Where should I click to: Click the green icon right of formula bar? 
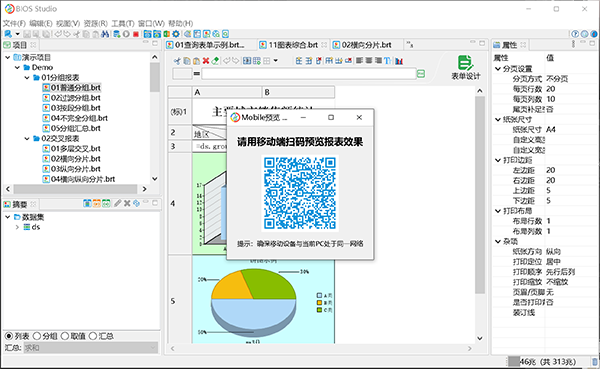tap(421, 73)
